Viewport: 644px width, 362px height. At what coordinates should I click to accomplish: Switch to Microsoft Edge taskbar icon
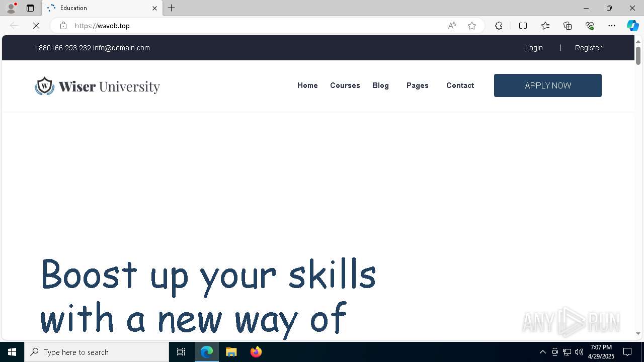pos(207,352)
